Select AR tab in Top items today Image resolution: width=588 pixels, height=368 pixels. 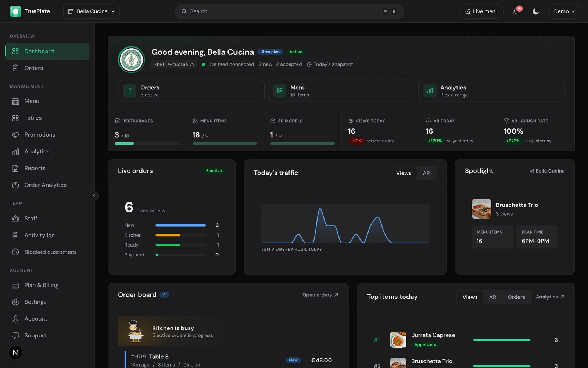point(493,297)
